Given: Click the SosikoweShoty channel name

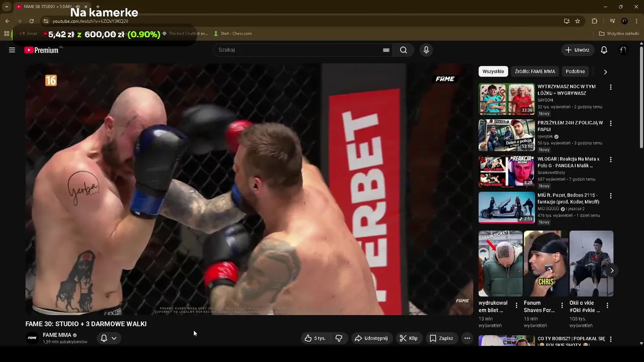Looking at the screenshot, I should 551,172.
